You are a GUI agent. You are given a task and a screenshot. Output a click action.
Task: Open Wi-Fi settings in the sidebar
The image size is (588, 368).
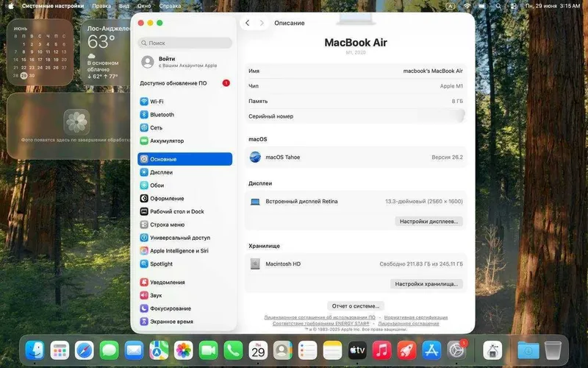[x=184, y=102]
